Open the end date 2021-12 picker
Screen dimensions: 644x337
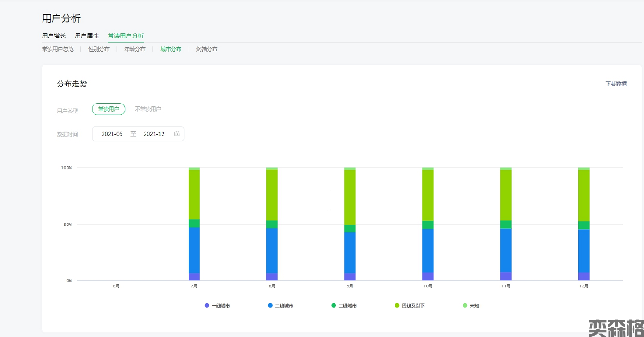(x=154, y=134)
